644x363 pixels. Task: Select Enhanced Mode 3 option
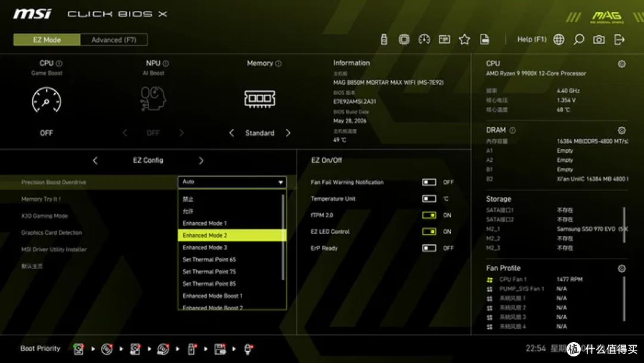pos(230,248)
